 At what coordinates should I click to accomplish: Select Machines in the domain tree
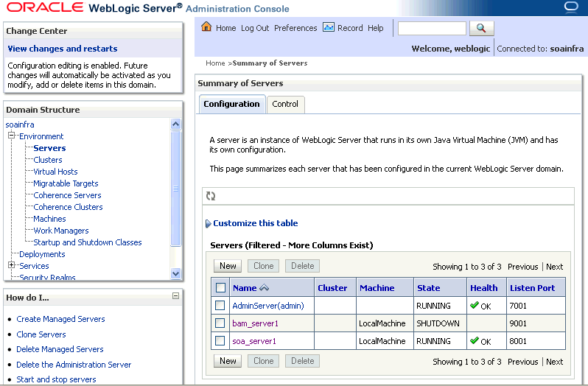[49, 219]
